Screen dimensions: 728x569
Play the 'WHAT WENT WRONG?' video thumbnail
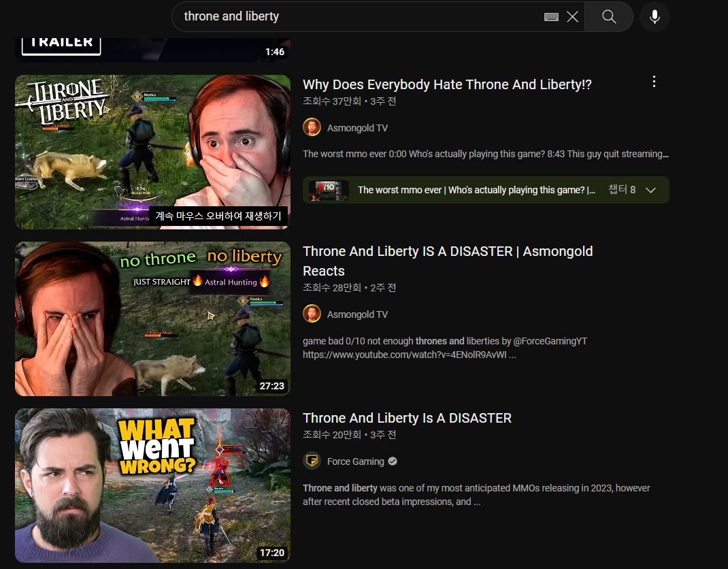coord(152,485)
